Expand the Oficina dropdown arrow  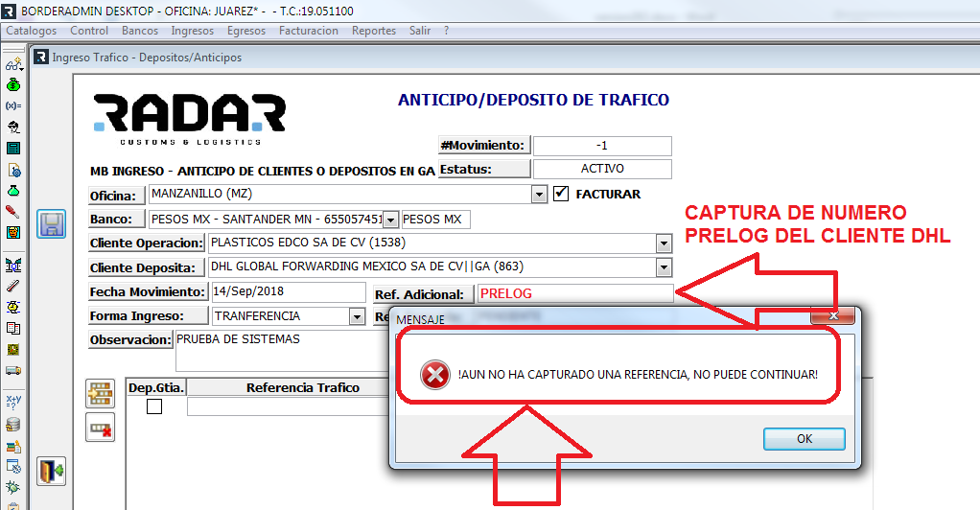(x=539, y=195)
